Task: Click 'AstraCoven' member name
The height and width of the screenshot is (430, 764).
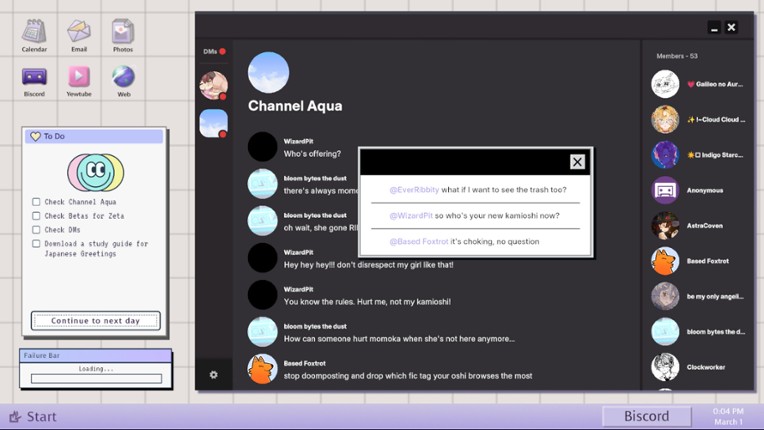Action: (x=705, y=226)
